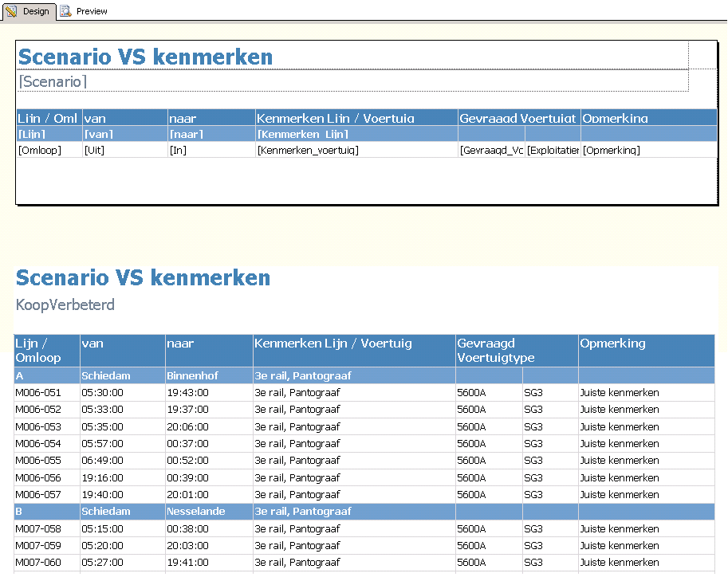Click the [Uit] detail field
This screenshot has height=585, width=728.
pyautogui.click(x=125, y=150)
